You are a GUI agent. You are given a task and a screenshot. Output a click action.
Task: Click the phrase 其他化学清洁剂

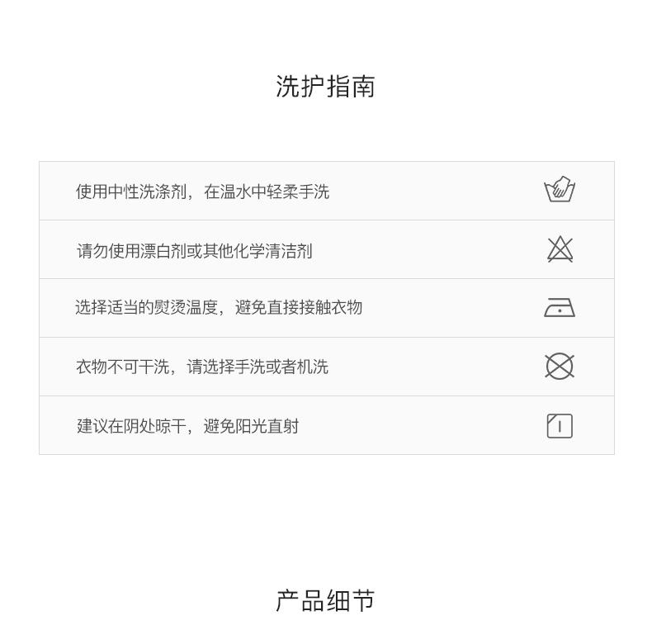[257, 251]
